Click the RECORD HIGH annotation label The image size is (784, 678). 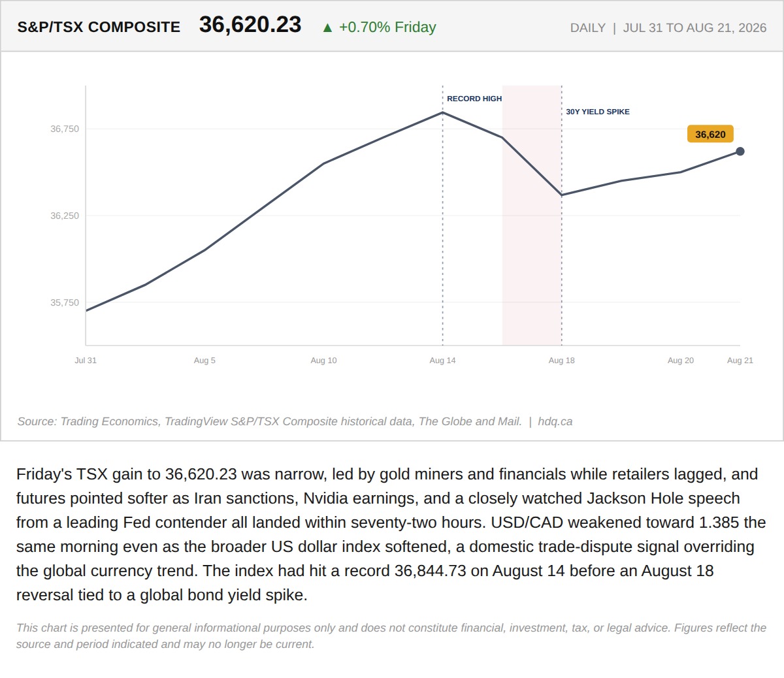pyautogui.click(x=474, y=99)
